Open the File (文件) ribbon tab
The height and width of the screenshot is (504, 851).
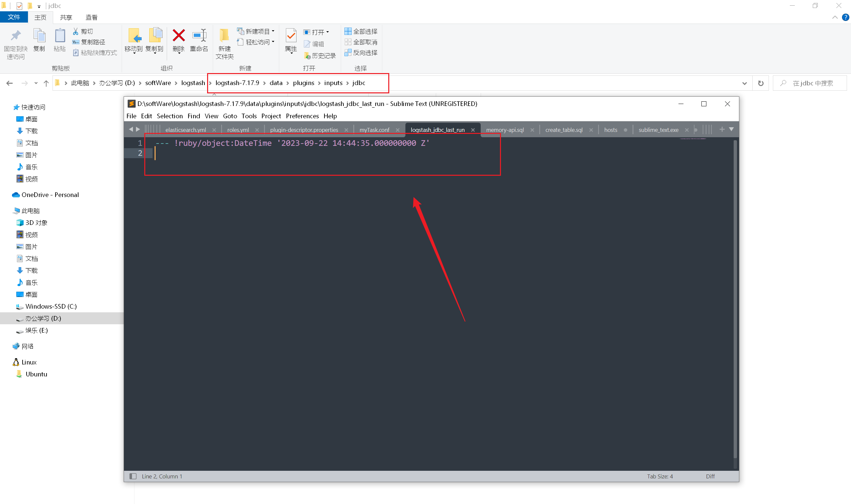pyautogui.click(x=14, y=17)
